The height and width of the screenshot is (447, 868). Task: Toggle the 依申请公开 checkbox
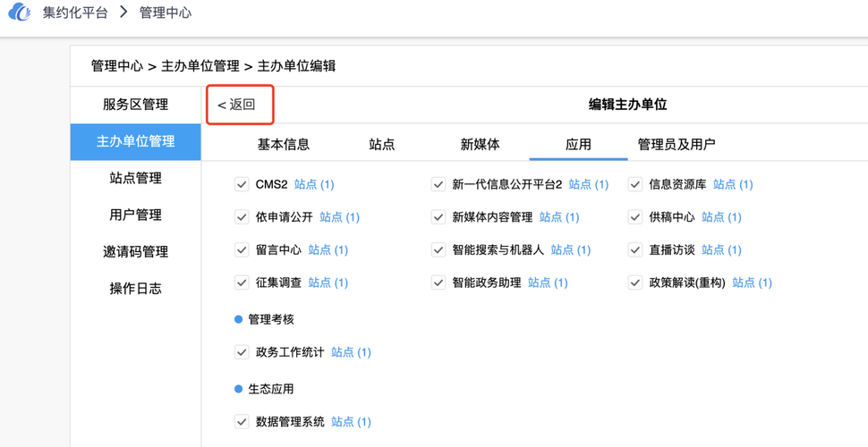[x=242, y=217]
